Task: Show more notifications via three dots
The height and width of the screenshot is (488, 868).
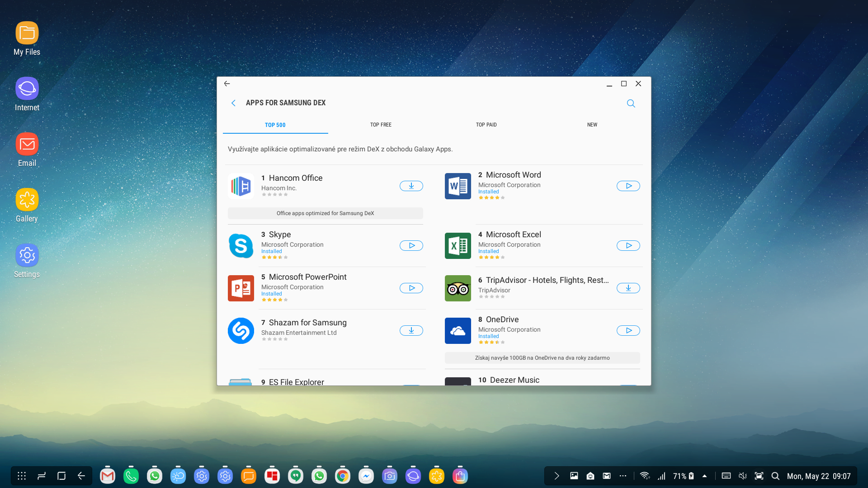Action: pyautogui.click(x=623, y=476)
